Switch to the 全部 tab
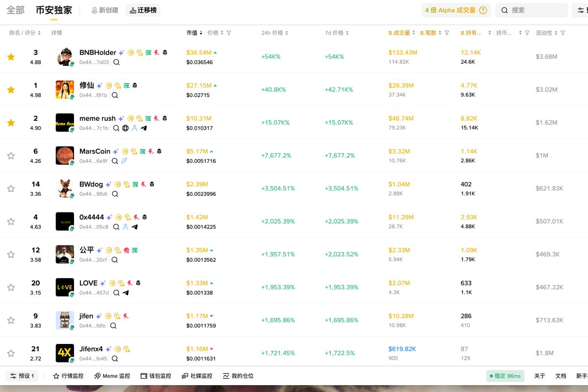Viewport: 588px width, 392px height. pyautogui.click(x=15, y=10)
